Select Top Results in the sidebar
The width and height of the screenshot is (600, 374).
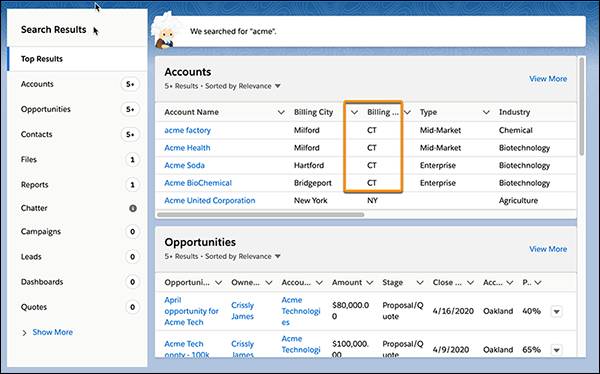click(x=42, y=59)
